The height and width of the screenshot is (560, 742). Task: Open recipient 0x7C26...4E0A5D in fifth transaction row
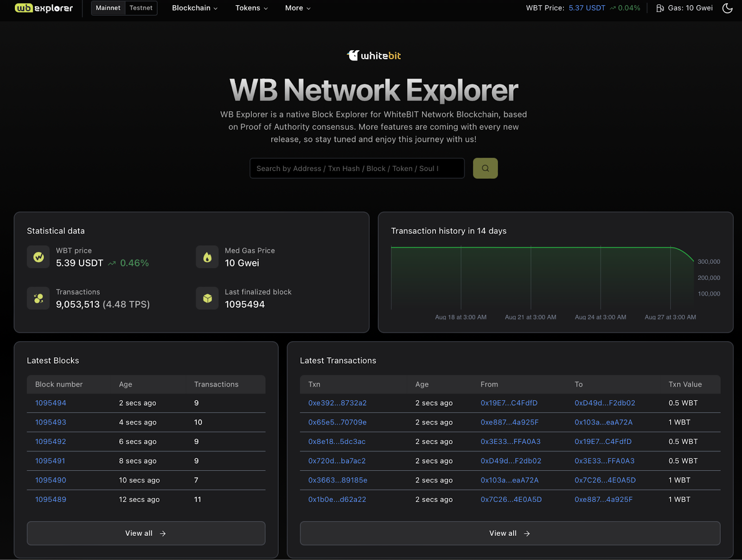tap(605, 480)
